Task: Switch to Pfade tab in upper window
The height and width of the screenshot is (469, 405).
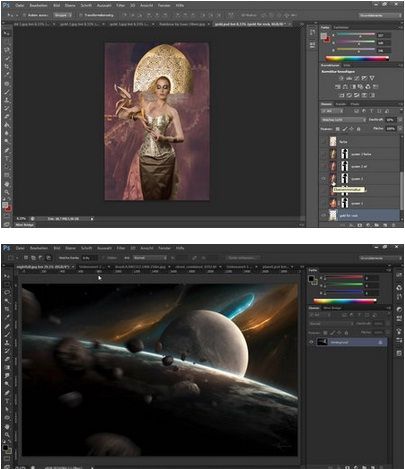Action: tap(355, 104)
